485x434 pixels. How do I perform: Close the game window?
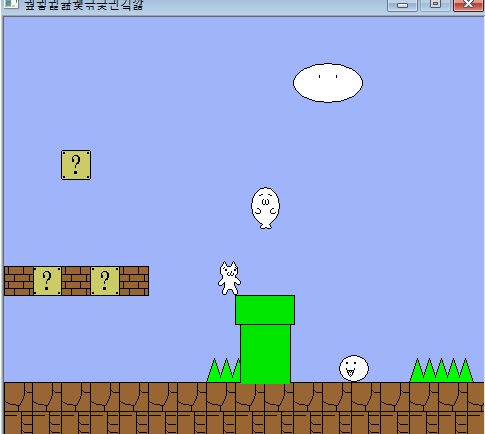coord(468,5)
